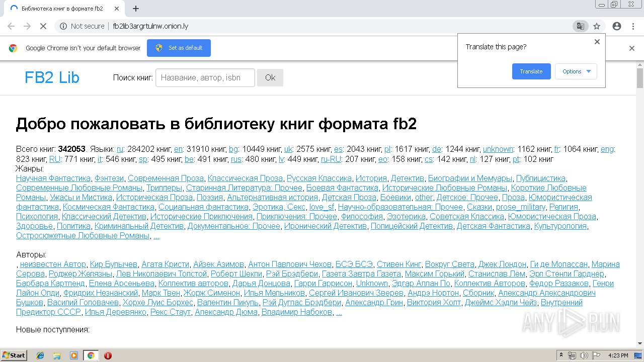
Task: Click the browser back arrow
Action: click(x=11, y=26)
